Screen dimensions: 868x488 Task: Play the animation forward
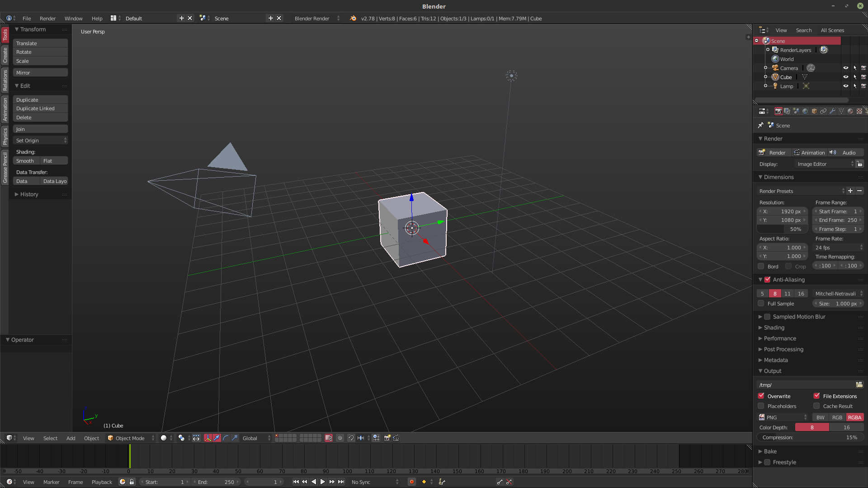click(x=322, y=482)
